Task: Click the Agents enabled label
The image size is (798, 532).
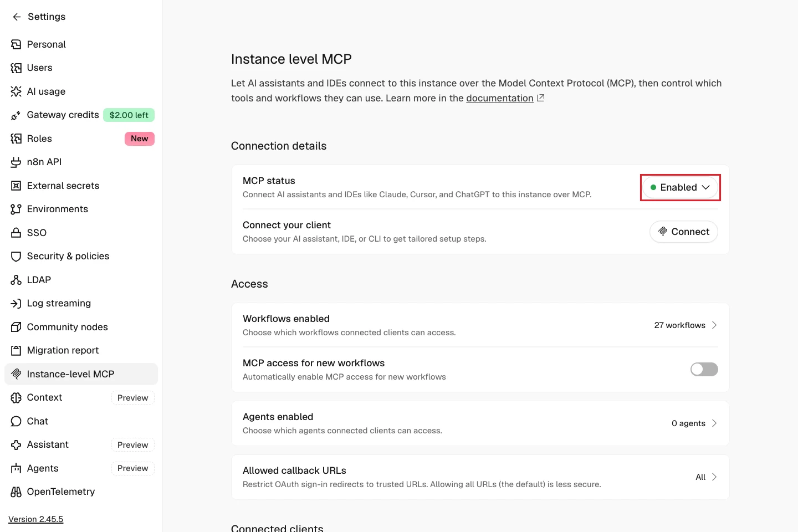Action: coord(278,417)
